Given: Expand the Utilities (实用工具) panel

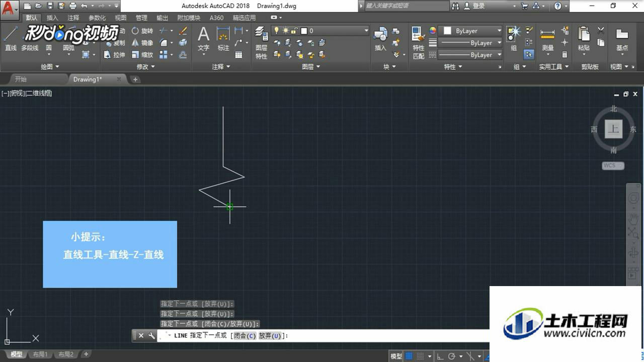Looking at the screenshot, I should click(554, 67).
